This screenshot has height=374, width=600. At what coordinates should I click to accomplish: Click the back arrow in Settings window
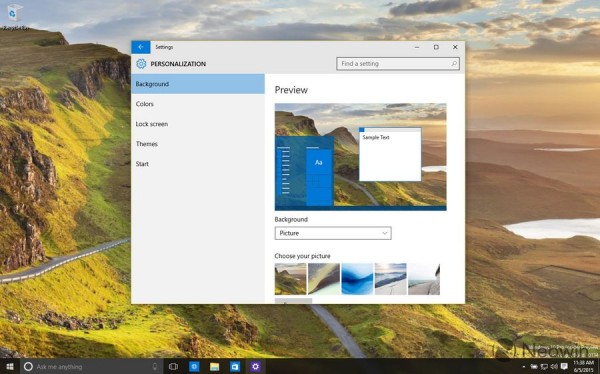(141, 47)
